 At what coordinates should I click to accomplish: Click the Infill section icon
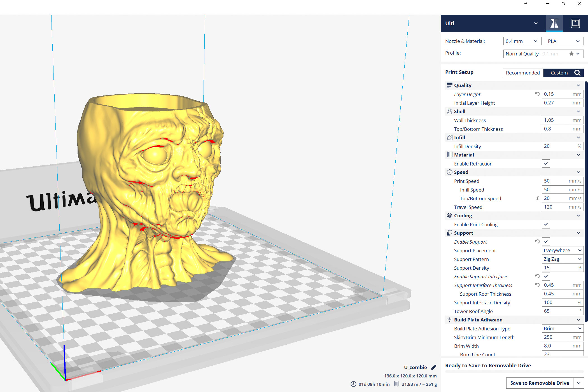pyautogui.click(x=450, y=137)
